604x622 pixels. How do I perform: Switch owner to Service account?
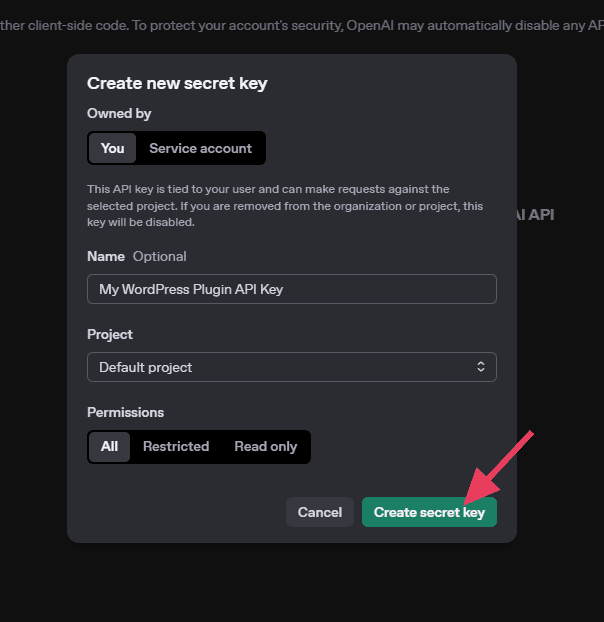click(200, 148)
